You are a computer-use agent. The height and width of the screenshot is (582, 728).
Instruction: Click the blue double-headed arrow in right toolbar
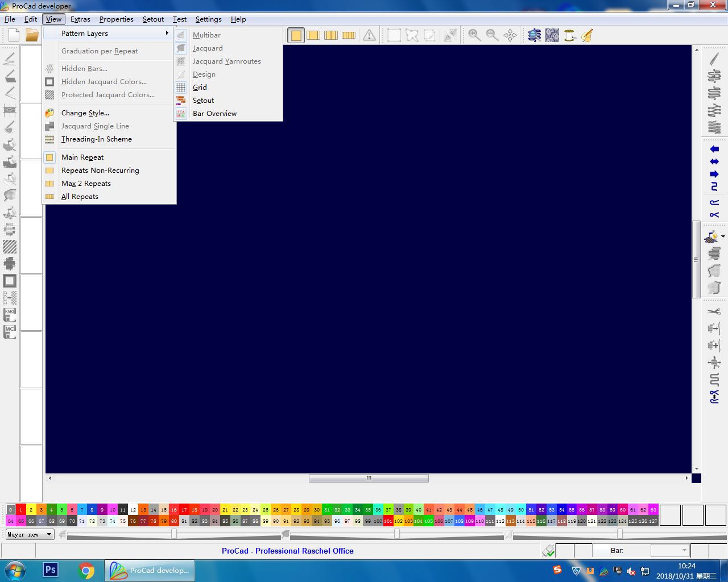[x=714, y=161]
